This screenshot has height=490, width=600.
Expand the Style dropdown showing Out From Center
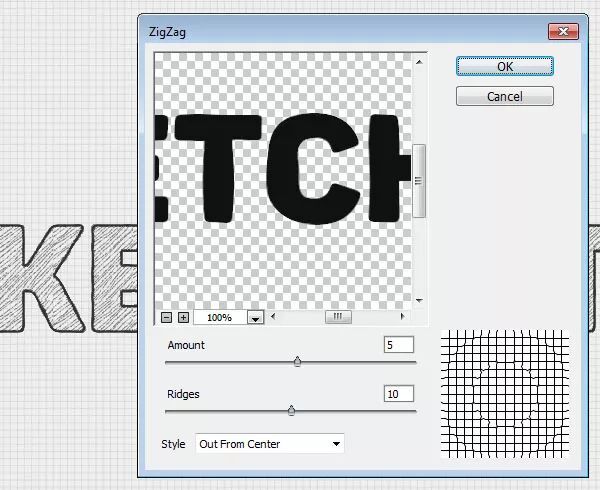tap(269, 443)
